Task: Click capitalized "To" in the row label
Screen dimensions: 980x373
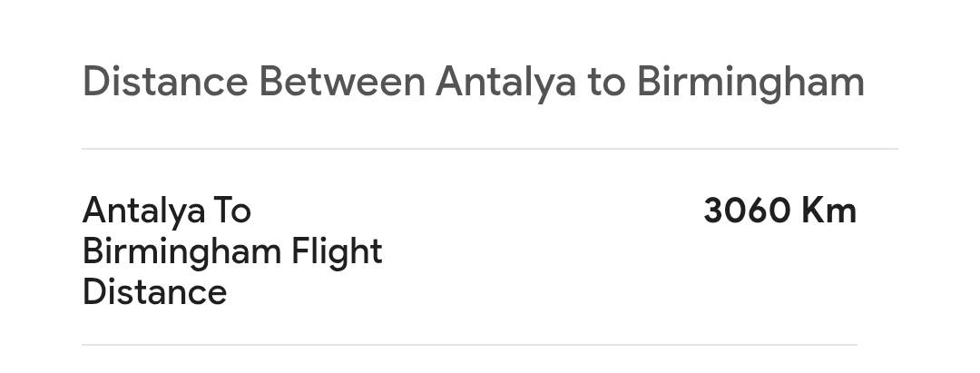Action: [231, 211]
